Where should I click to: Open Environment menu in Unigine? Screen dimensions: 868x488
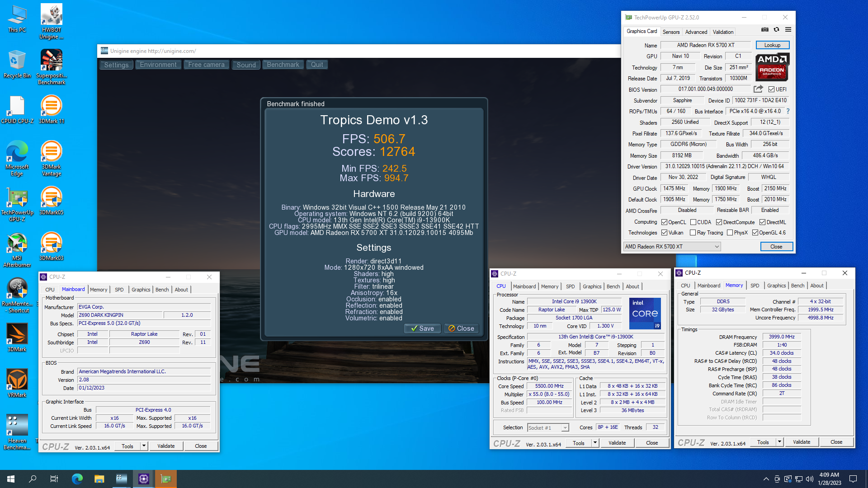pos(158,65)
